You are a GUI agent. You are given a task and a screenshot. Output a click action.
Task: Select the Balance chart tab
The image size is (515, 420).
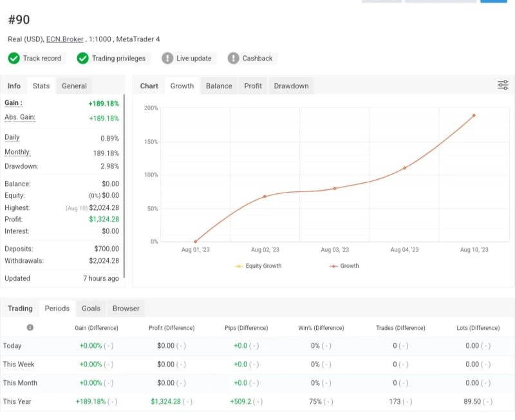click(x=219, y=86)
